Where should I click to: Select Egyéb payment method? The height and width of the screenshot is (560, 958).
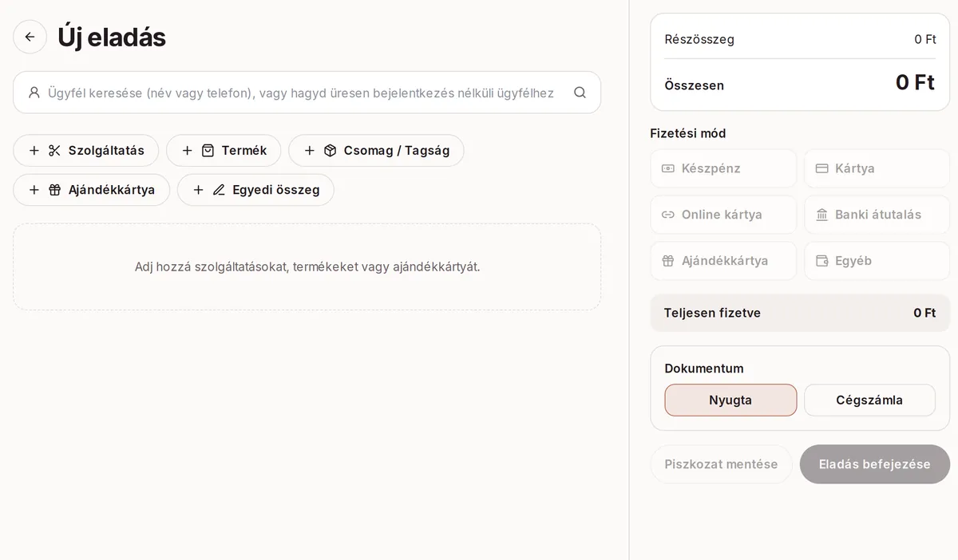tap(877, 261)
